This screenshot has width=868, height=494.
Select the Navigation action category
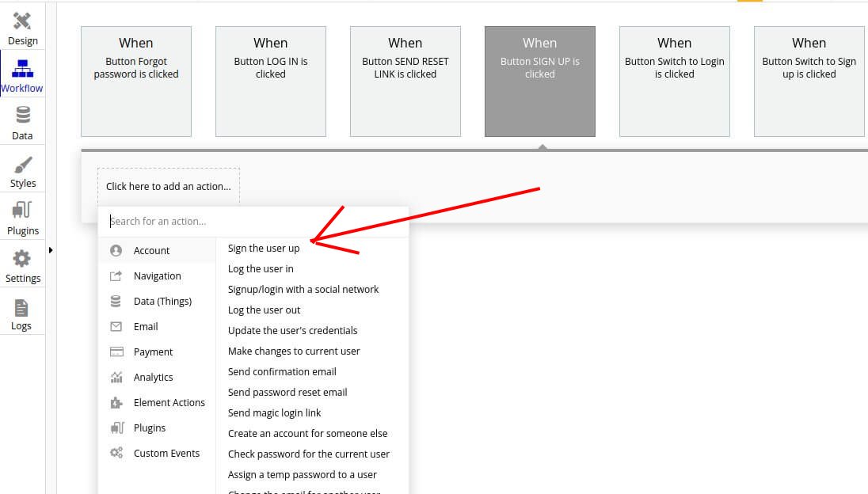click(157, 275)
